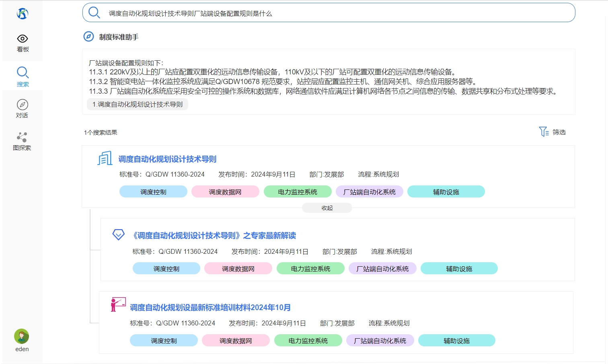Click the 制度标准助手 compass icon
This screenshot has height=364, width=608.
click(x=88, y=37)
